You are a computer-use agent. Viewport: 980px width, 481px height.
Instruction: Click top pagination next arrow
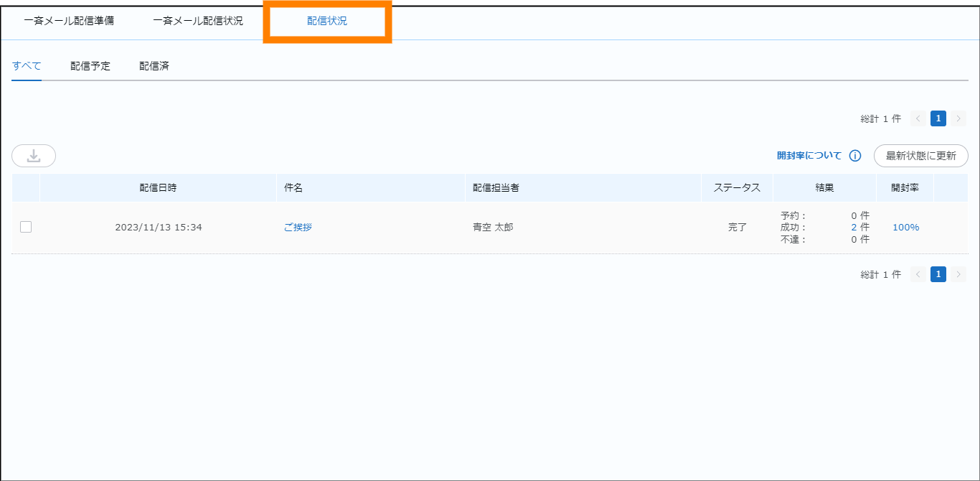[x=958, y=118]
